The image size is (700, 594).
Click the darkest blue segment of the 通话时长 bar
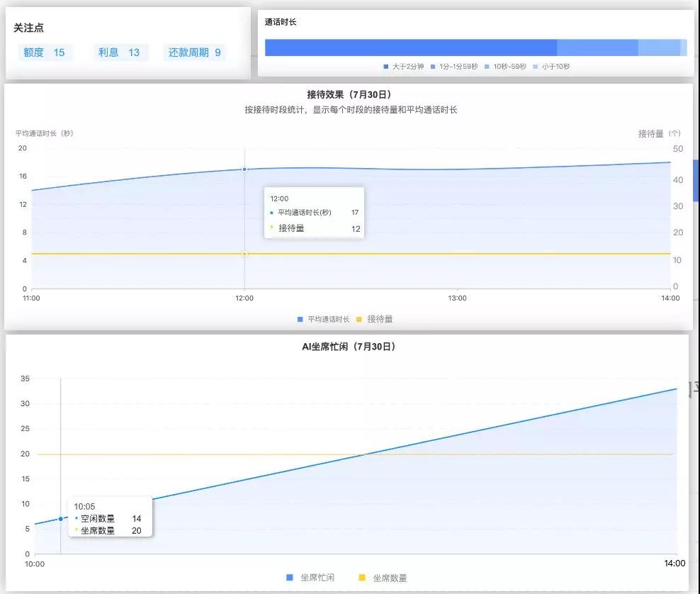[411, 47]
